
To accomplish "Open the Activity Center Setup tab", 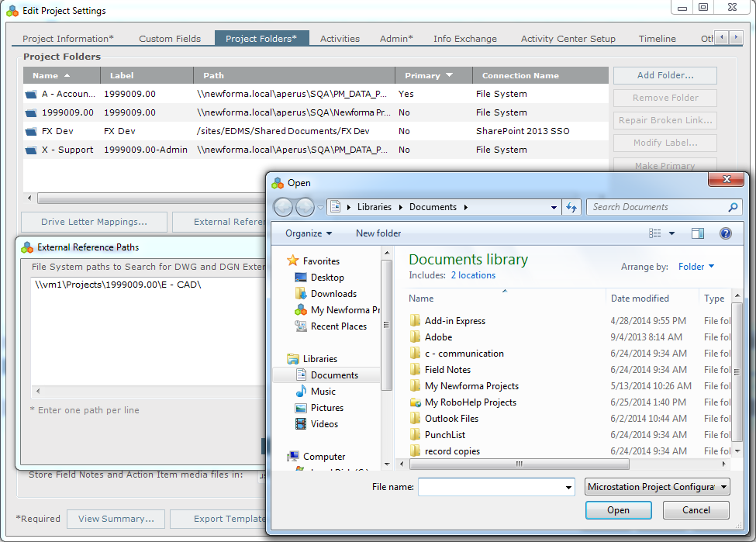I will (568, 39).
